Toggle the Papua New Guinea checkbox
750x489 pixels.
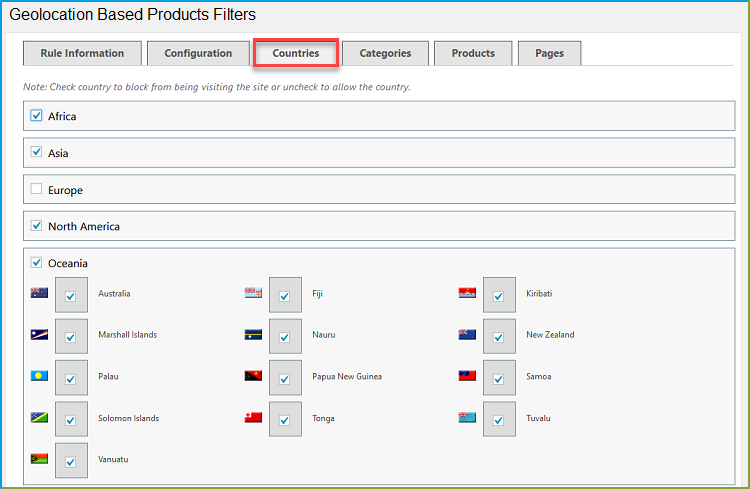[285, 378]
